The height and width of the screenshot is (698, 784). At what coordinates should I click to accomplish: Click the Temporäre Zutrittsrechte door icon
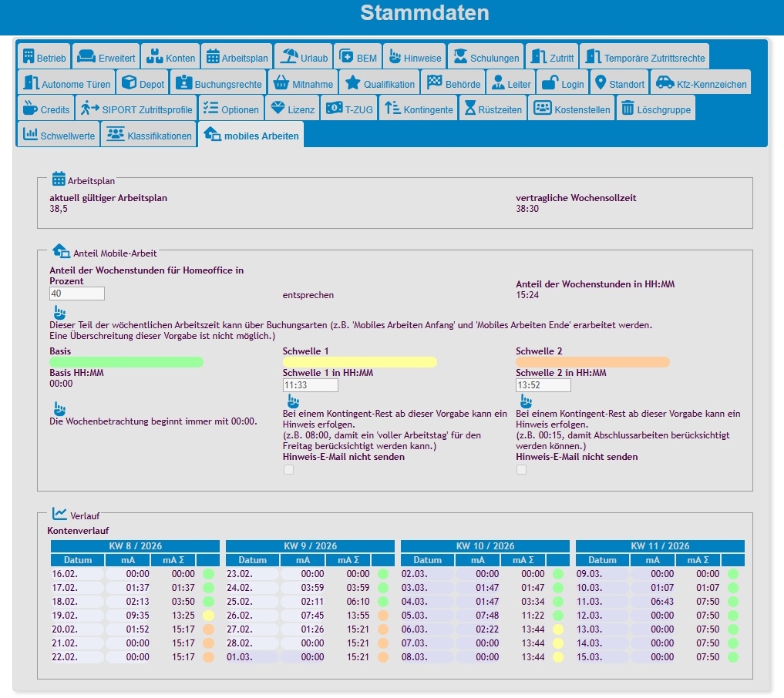tap(593, 56)
